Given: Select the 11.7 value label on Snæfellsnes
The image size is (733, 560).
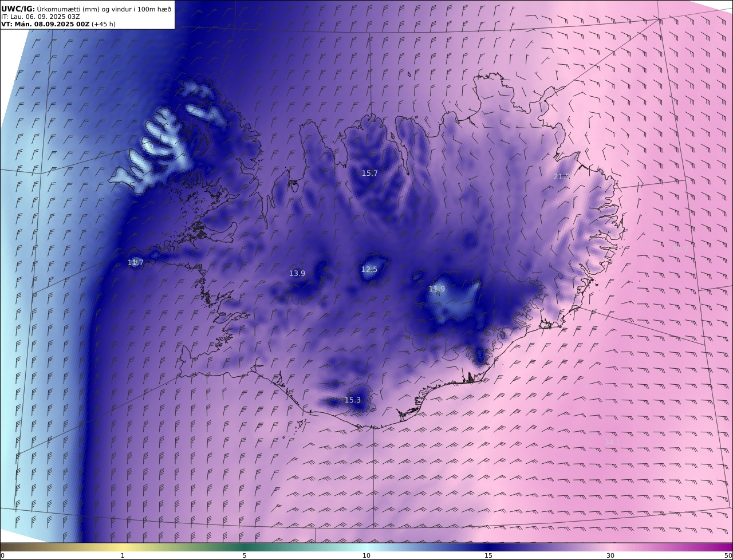Looking at the screenshot, I should (136, 262).
